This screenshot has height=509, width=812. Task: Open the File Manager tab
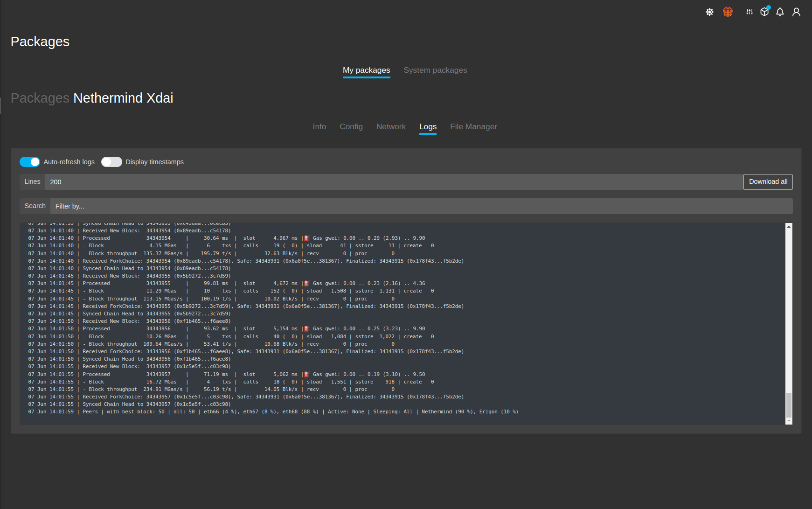[x=473, y=126]
